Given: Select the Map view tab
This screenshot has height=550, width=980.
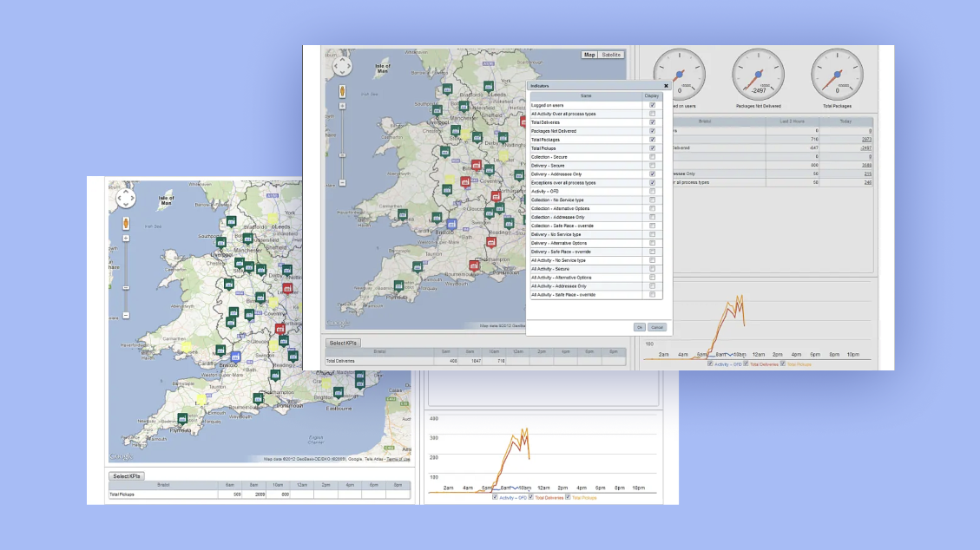Looking at the screenshot, I should tap(590, 55).
